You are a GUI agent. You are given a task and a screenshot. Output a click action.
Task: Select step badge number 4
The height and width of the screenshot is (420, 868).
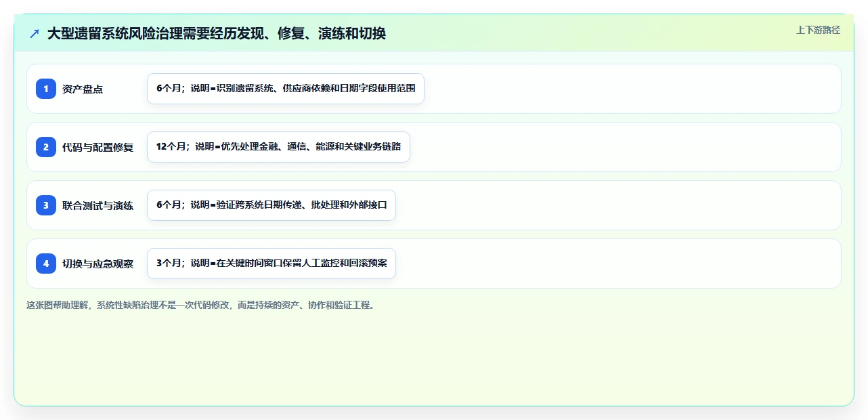click(x=46, y=264)
